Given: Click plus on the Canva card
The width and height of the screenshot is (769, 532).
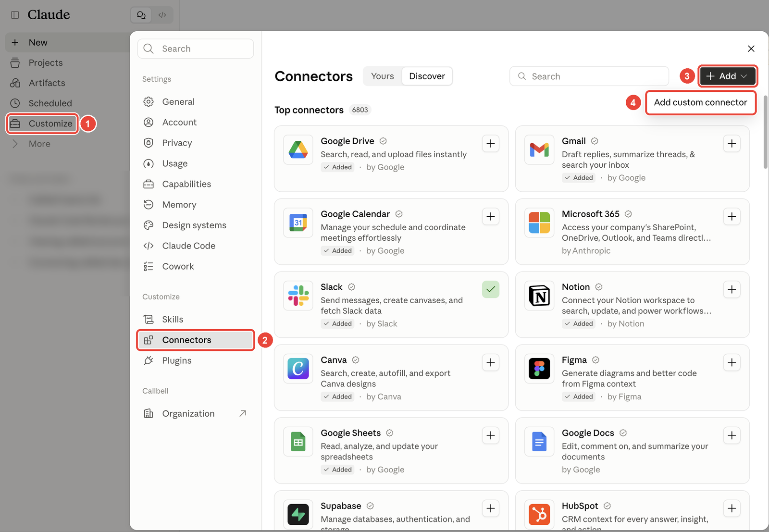Looking at the screenshot, I should pyautogui.click(x=491, y=362).
